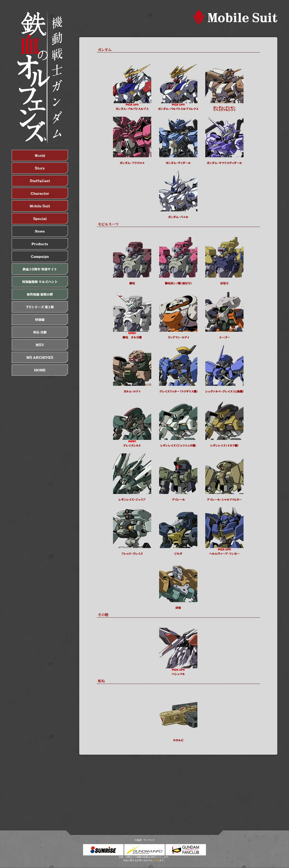Select the レギンレイズ・ジュリア image
289x868 pixels.
(x=132, y=474)
